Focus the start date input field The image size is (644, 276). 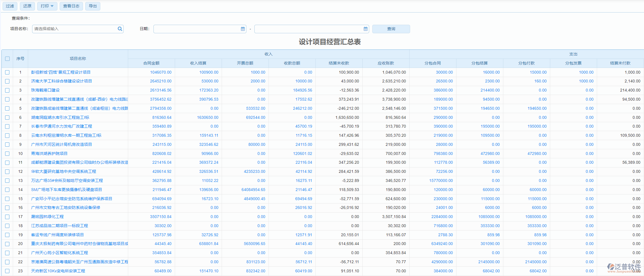[x=197, y=29]
